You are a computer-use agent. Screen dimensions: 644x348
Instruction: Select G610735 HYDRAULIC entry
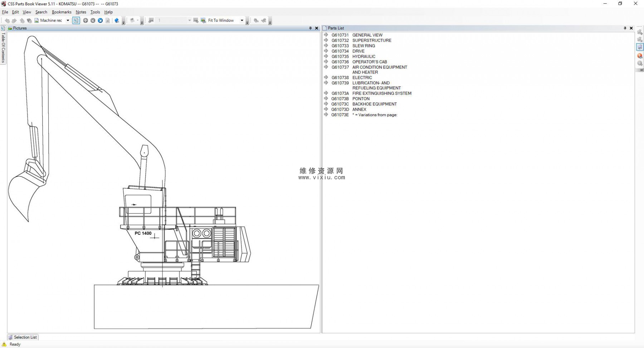pyautogui.click(x=353, y=56)
